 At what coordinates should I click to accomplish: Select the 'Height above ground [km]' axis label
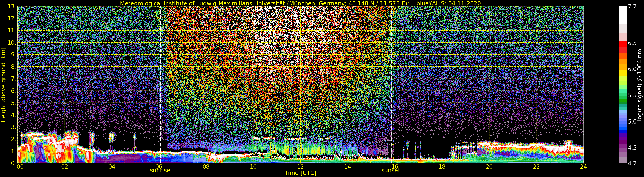pyautogui.click(x=3, y=85)
